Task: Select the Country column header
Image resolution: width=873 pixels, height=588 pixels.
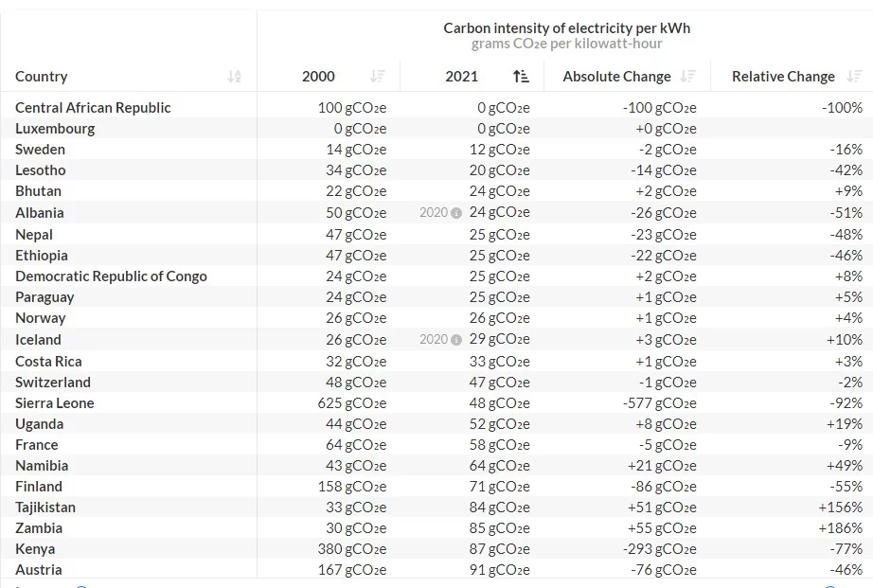Action: (42, 77)
